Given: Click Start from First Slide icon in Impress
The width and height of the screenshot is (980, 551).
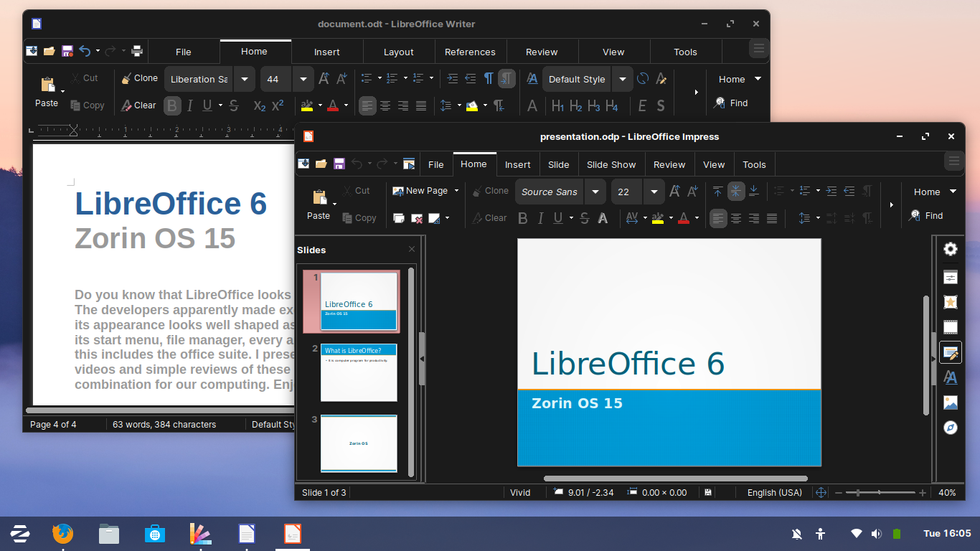Looking at the screenshot, I should click(x=408, y=164).
